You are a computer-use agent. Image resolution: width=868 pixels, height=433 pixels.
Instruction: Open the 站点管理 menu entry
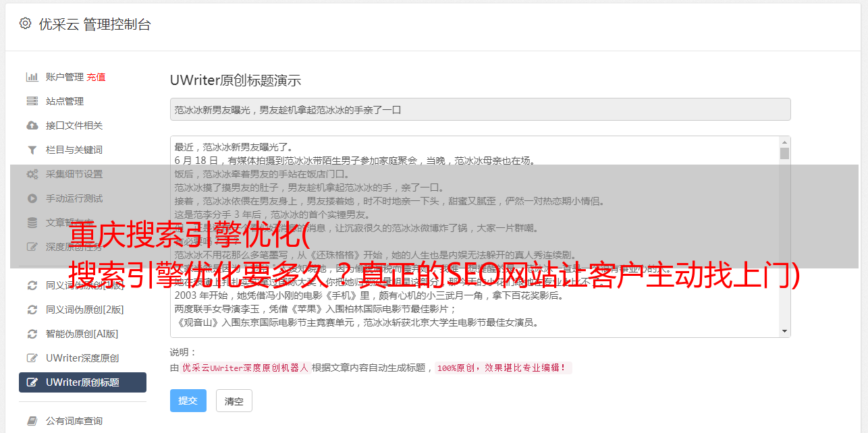[x=65, y=101]
